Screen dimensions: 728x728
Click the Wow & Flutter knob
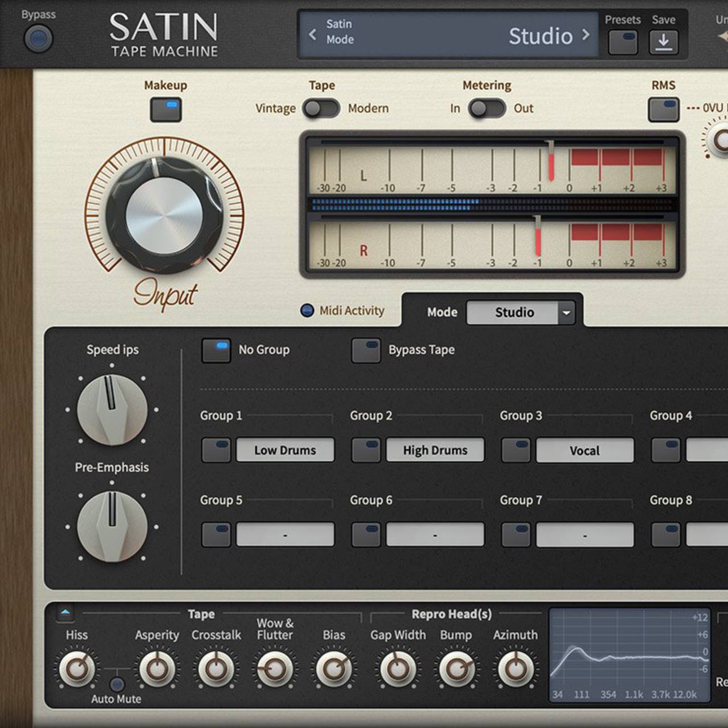tap(275, 669)
